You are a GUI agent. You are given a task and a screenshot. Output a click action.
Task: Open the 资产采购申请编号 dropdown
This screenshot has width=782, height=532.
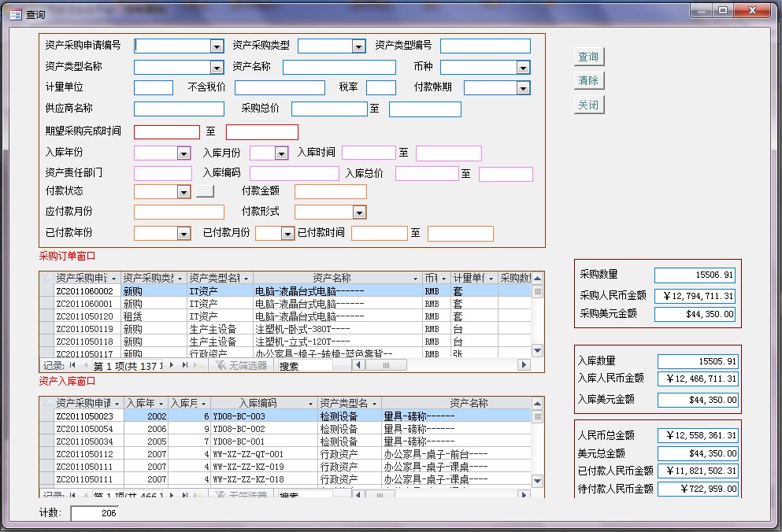tap(217, 46)
